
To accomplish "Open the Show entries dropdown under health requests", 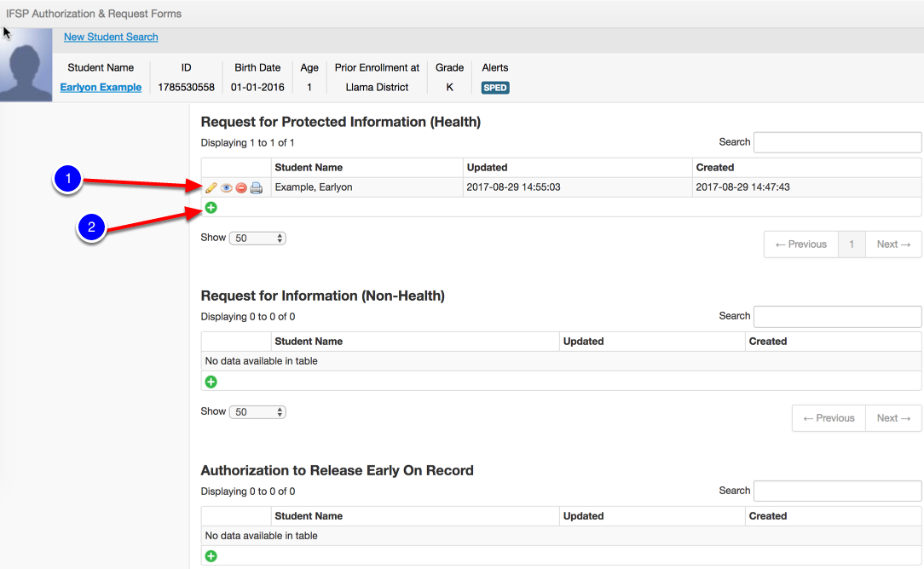I will tap(257, 238).
